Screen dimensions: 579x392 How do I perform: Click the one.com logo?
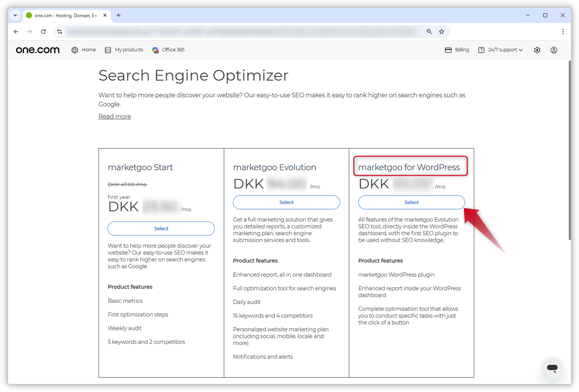tap(37, 50)
